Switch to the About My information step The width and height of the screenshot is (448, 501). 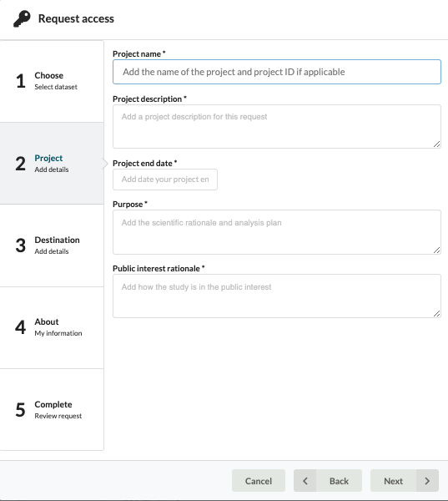pyautogui.click(x=52, y=327)
